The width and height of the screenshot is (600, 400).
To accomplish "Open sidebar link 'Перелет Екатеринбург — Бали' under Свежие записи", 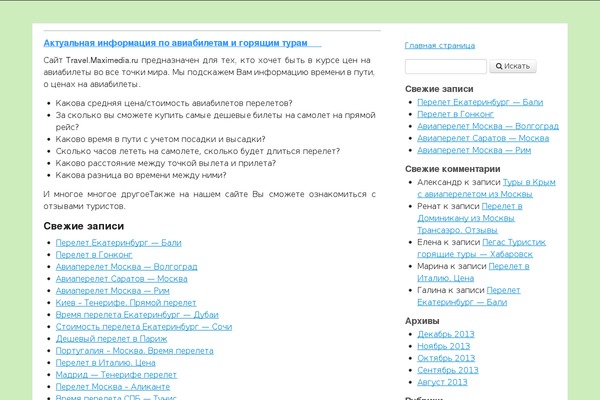I will click(480, 102).
